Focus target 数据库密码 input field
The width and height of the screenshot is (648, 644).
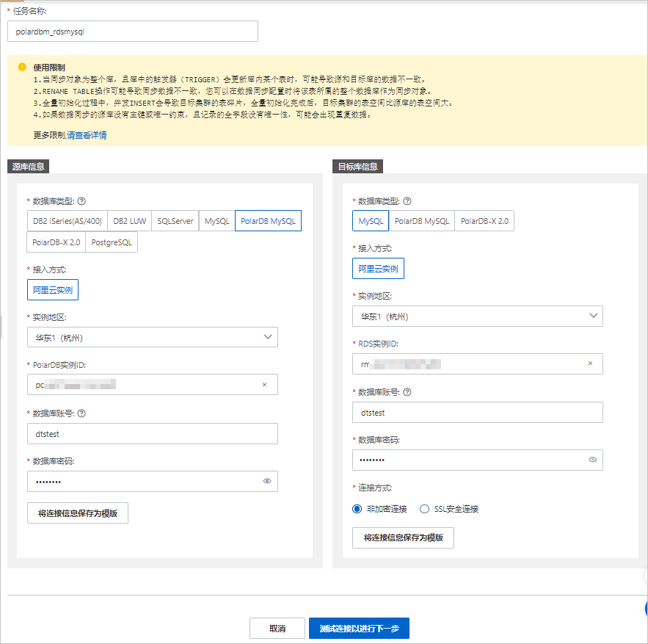[x=477, y=460]
